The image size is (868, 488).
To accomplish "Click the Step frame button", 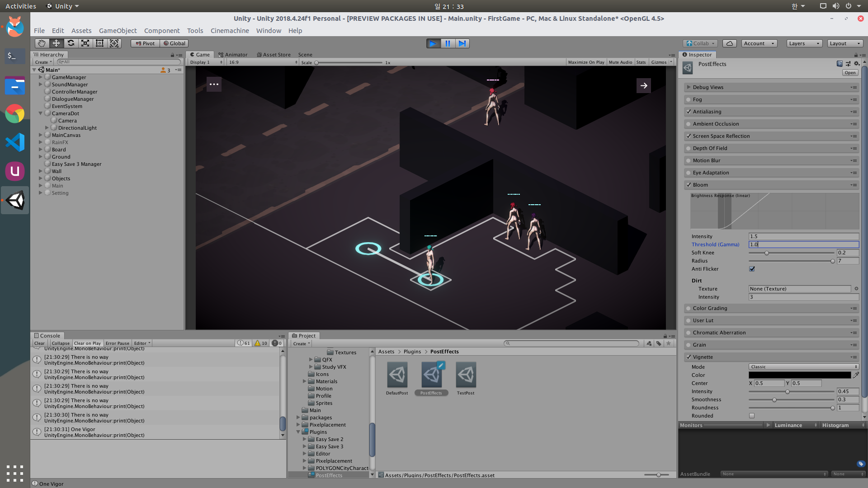I will pos(462,43).
